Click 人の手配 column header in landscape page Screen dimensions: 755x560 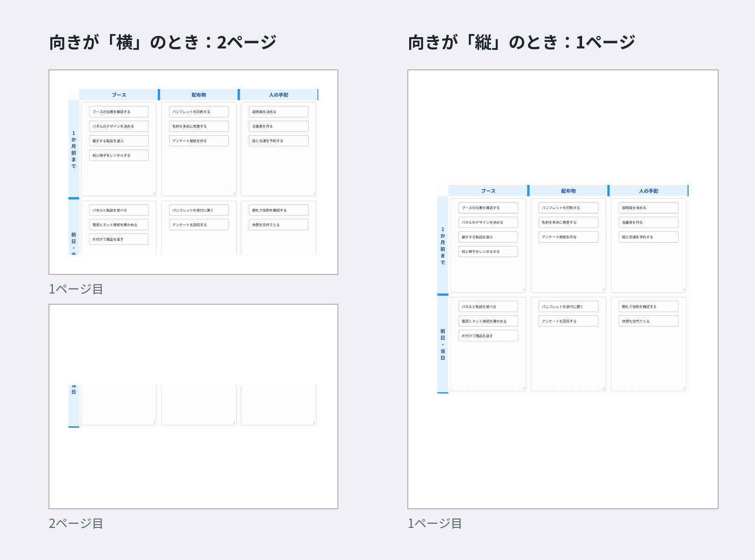(279, 95)
